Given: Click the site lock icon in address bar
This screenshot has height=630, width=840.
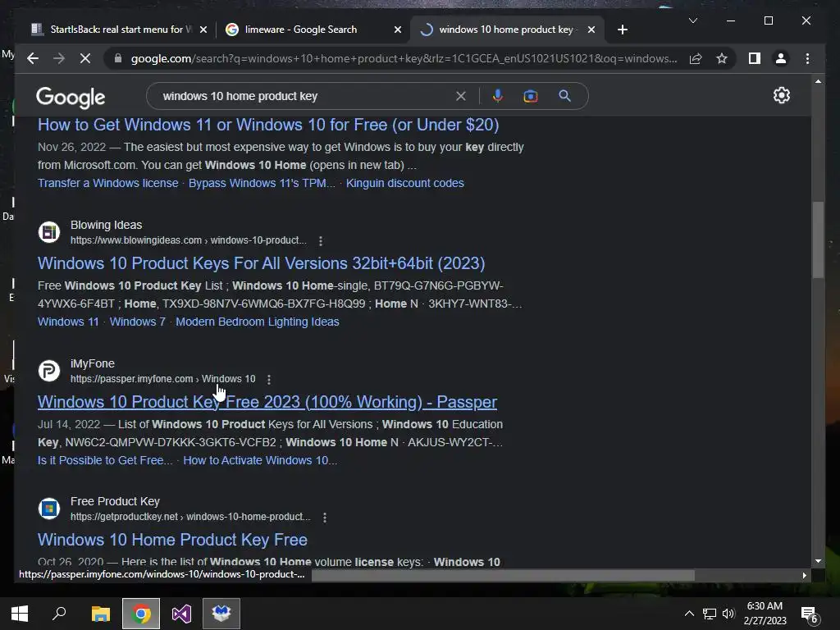Looking at the screenshot, I should pyautogui.click(x=118, y=58).
